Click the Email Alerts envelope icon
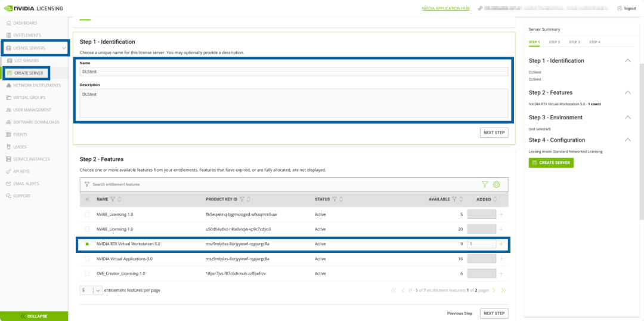 [8, 184]
